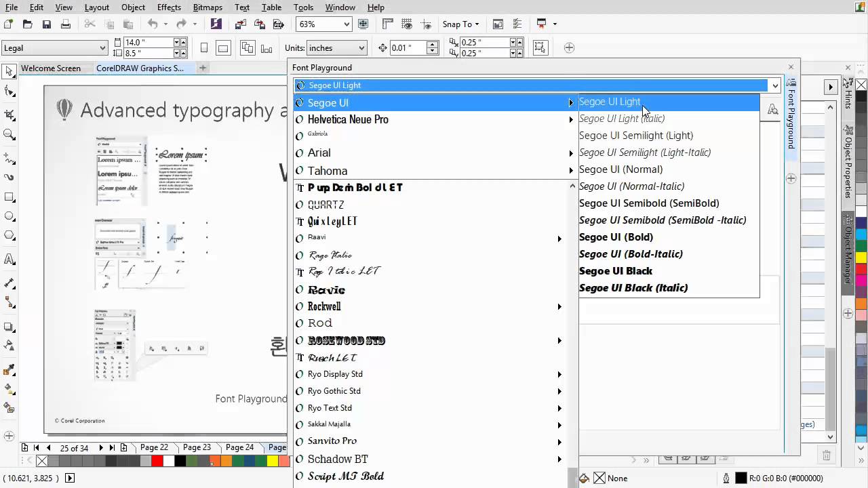Go to next page arrow in page navigator
Screen dimensions: 868x488
click(101, 448)
